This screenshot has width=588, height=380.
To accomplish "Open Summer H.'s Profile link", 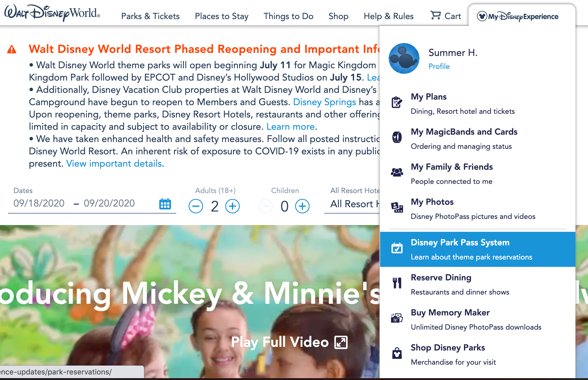I will tap(439, 66).
